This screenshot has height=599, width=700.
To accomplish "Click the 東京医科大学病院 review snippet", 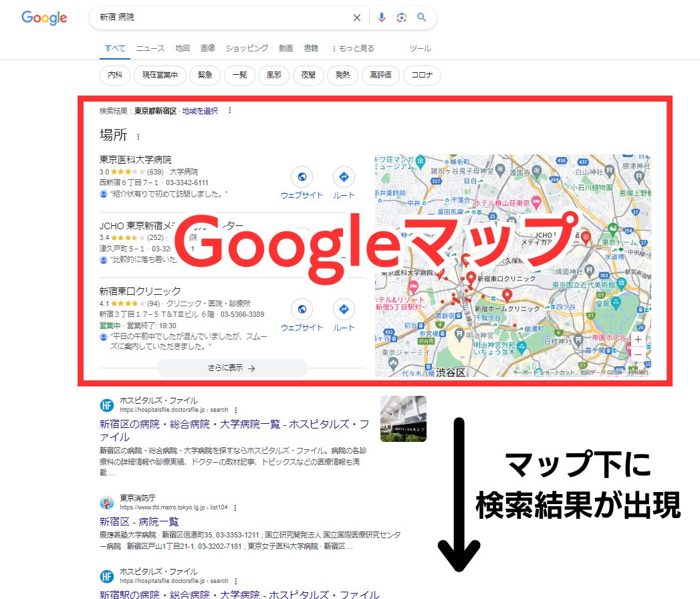I will 170,194.
